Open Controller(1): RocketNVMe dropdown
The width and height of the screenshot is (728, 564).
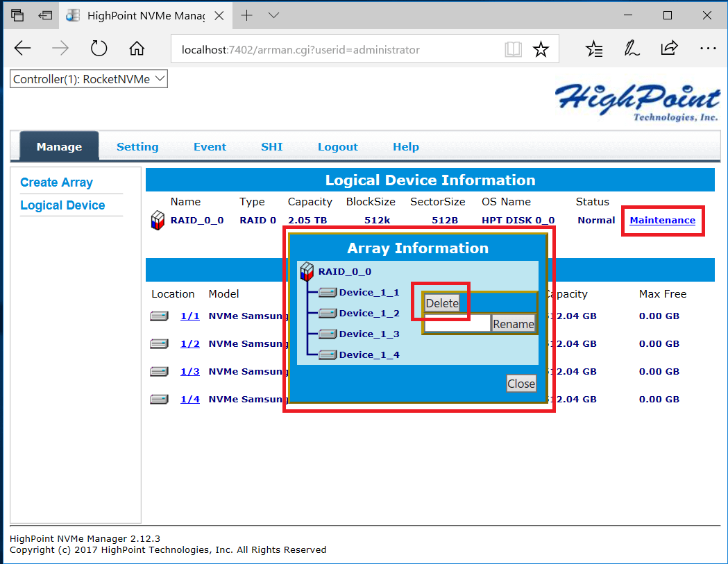pos(89,79)
